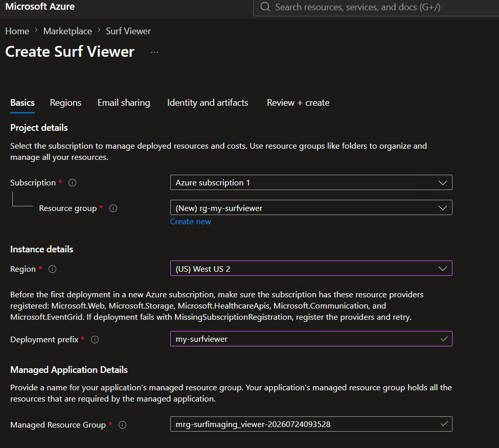Image resolution: width=499 pixels, height=448 pixels.
Task: Click the Microsoft Azure portal title
Action: point(40,6)
